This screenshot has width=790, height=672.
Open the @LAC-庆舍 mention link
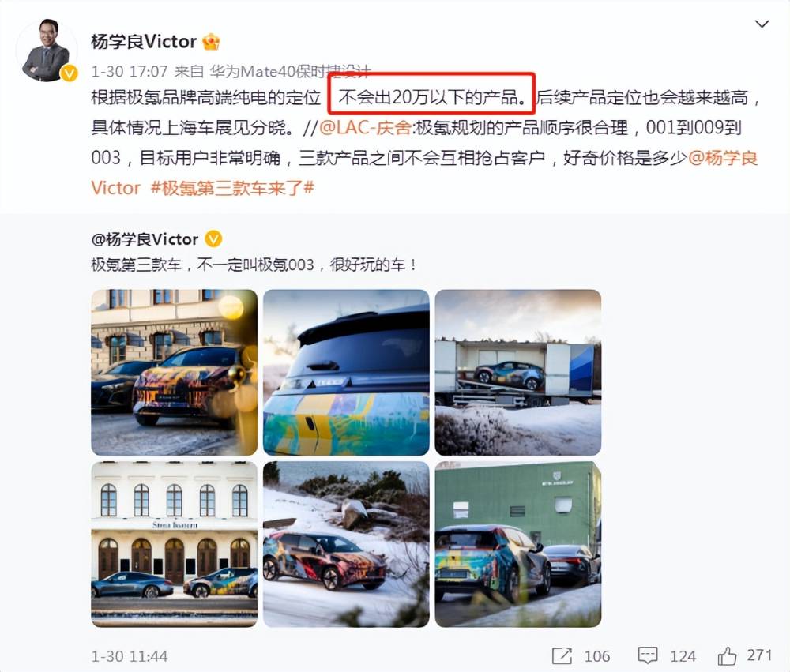tap(365, 127)
